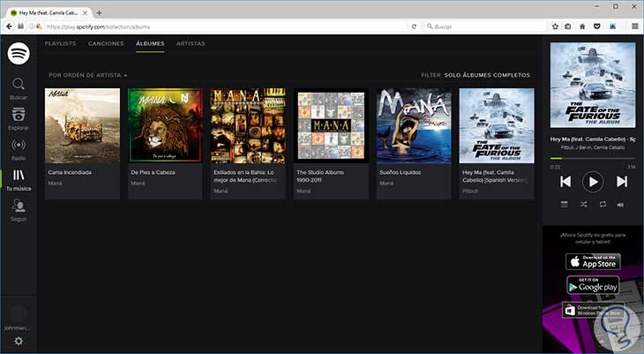Open the Pocket icon
The height and width of the screenshot is (354, 644).
point(597,26)
